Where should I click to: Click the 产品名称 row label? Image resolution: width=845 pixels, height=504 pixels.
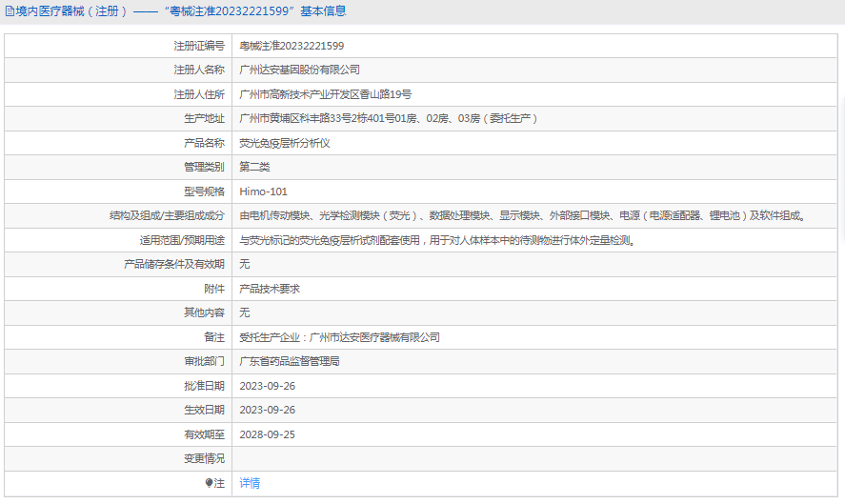(x=204, y=143)
